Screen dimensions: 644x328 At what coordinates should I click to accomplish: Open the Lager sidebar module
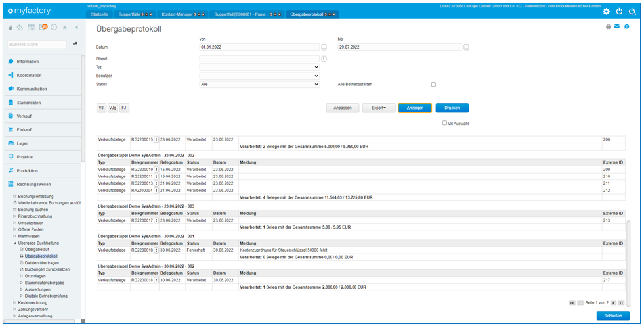click(42, 143)
